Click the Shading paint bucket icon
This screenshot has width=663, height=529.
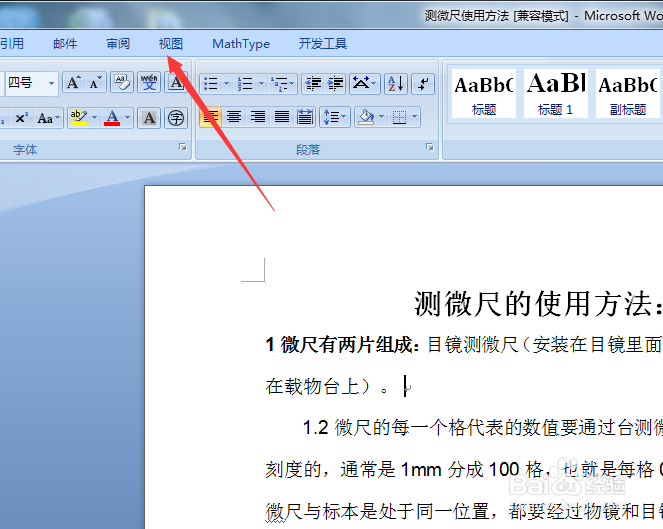pos(366,117)
